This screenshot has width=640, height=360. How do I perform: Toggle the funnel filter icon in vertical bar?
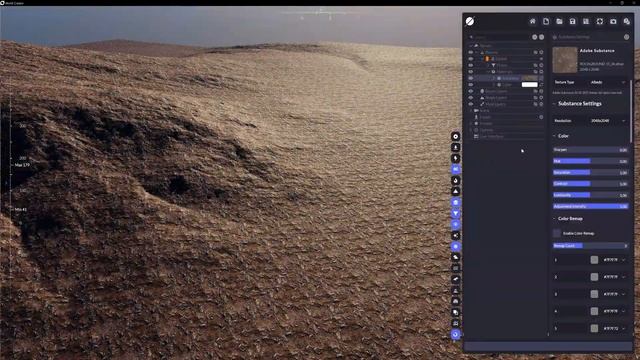456,213
